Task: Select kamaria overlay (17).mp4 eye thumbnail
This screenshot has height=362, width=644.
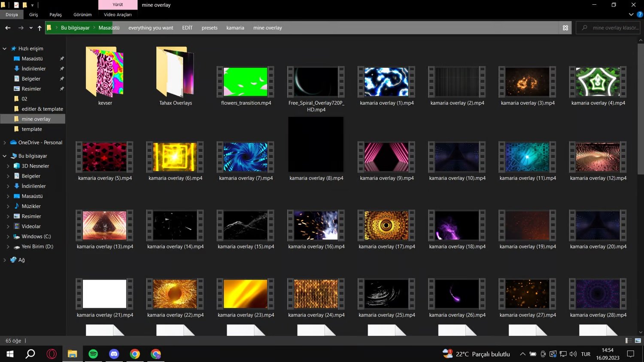Action: coord(386,225)
